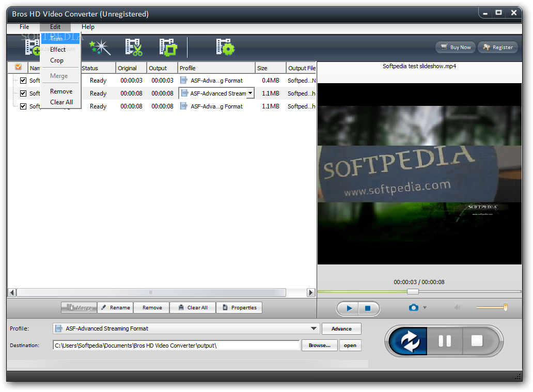Viewport: 533px width, 392px height.
Task: Pause the conversion
Action: [445, 341]
